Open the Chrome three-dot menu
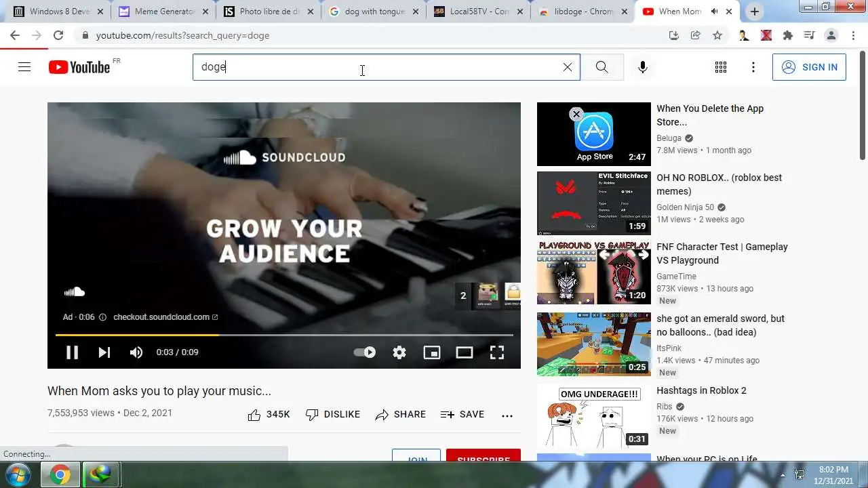This screenshot has width=868, height=488. click(x=853, y=35)
